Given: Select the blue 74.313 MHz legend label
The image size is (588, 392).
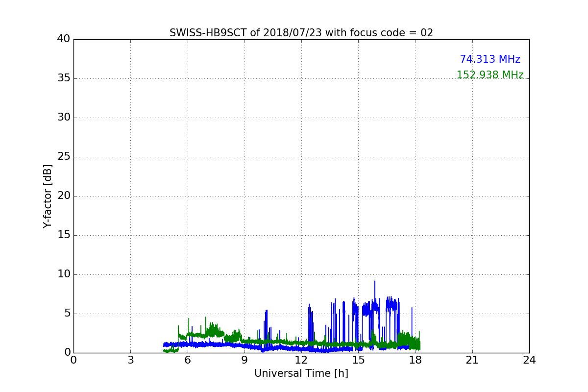Looking at the screenshot, I should [490, 59].
